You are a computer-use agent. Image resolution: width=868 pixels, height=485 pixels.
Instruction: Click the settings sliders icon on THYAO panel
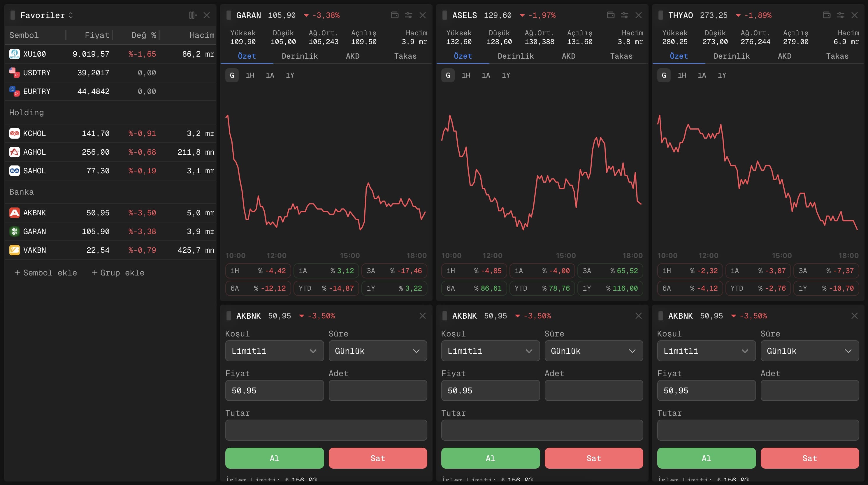(x=840, y=15)
